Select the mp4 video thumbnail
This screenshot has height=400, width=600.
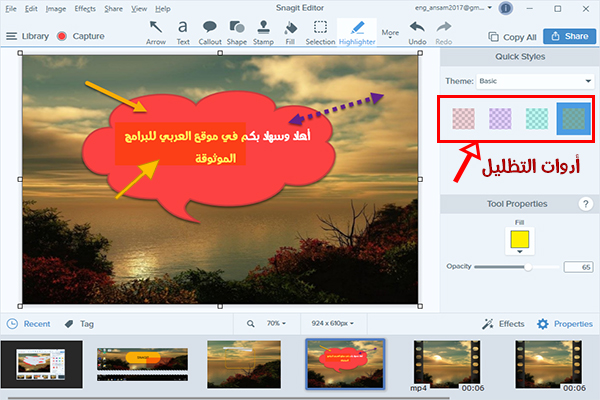tap(447, 364)
